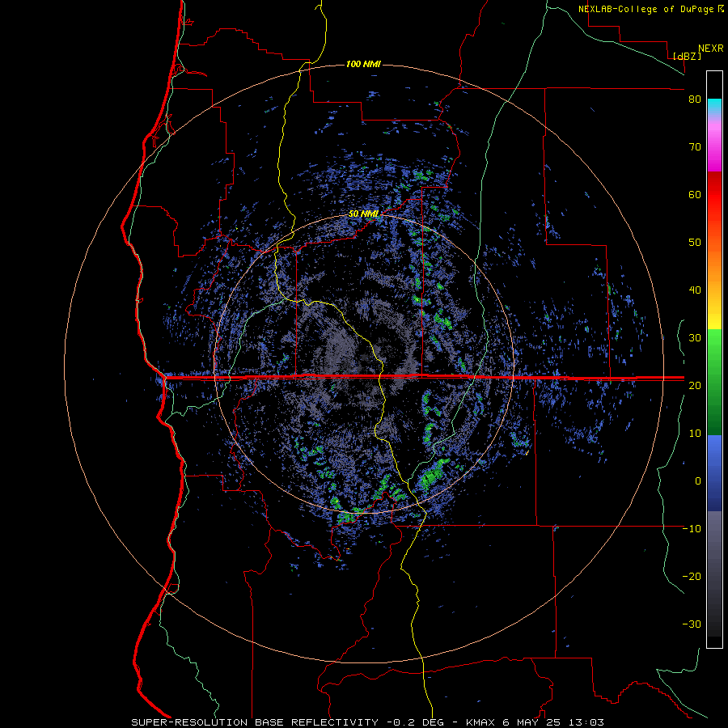Click the 13:03 timestamp
Screen dimensions: 728x728
tap(586, 722)
